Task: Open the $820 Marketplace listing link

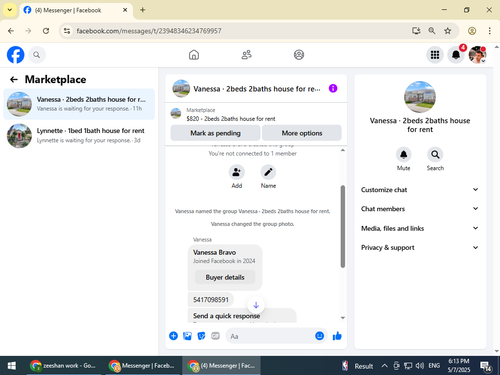Action: point(231,119)
